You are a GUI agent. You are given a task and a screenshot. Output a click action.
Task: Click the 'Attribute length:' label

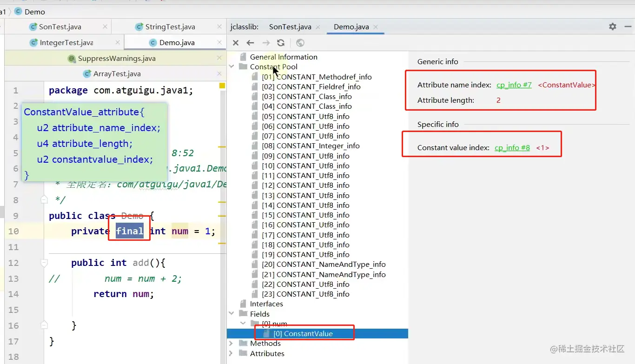(446, 100)
